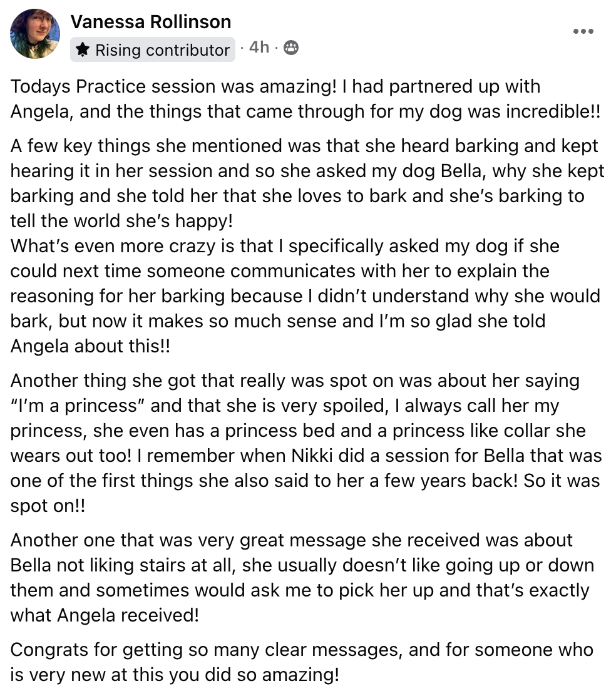The width and height of the screenshot is (616, 696).
Task: Click the line 'what Angela received!'
Action: (x=105, y=616)
